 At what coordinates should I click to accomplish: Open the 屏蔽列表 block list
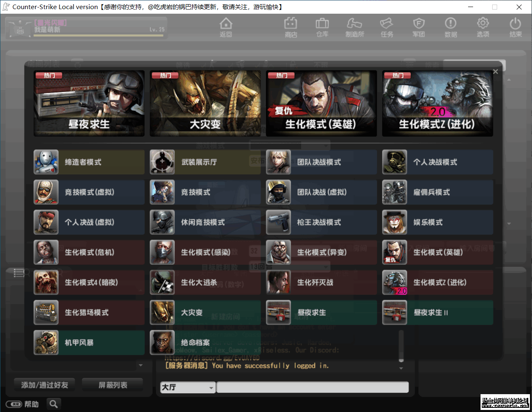[x=113, y=385]
